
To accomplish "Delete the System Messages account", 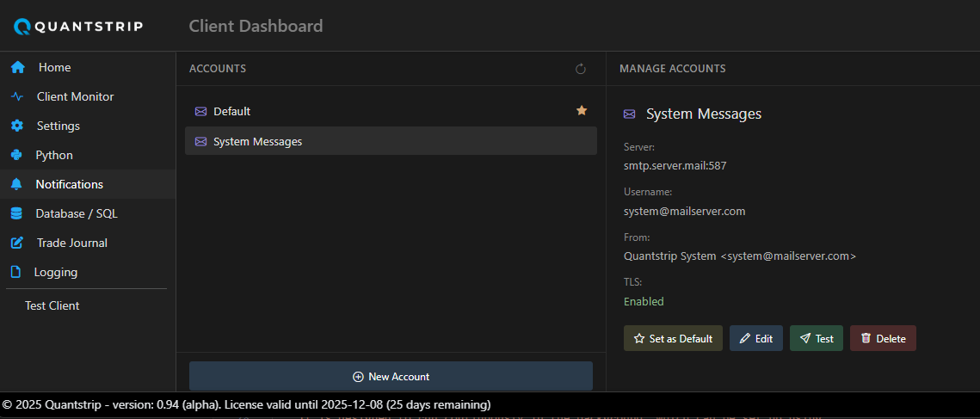I will tap(883, 338).
